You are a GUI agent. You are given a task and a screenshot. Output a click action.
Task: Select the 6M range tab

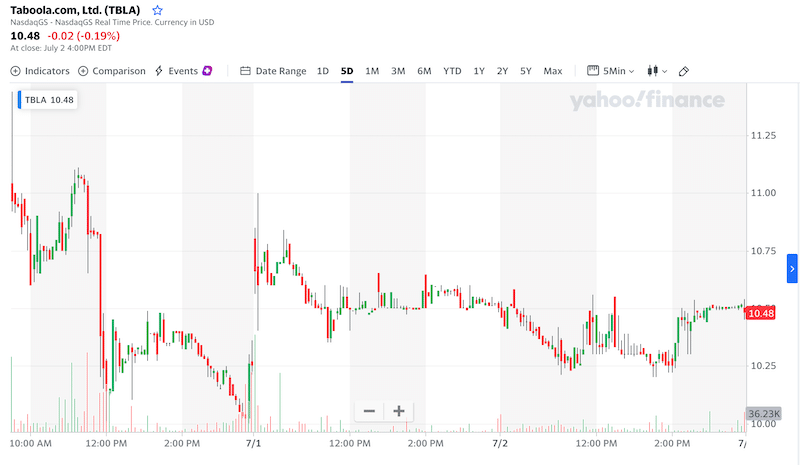point(424,71)
